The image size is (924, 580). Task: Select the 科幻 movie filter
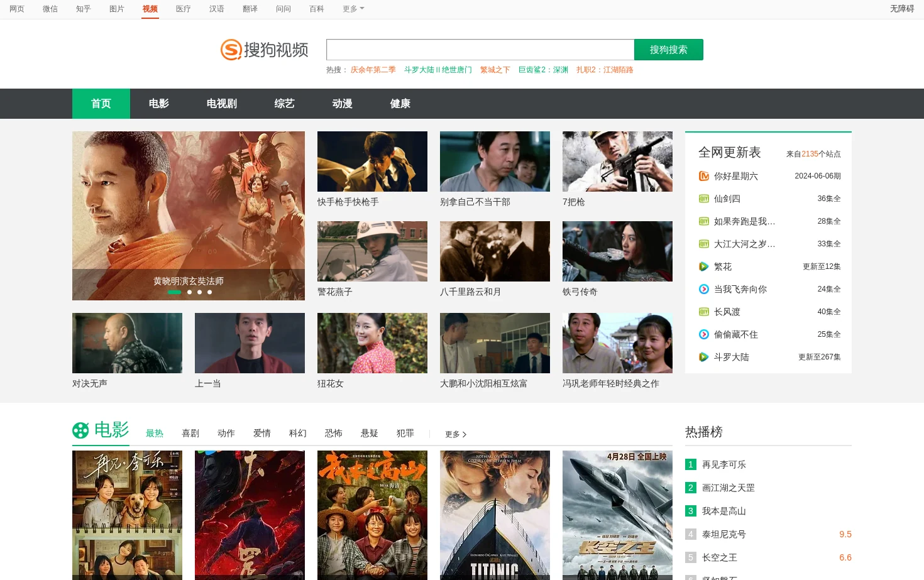point(298,433)
